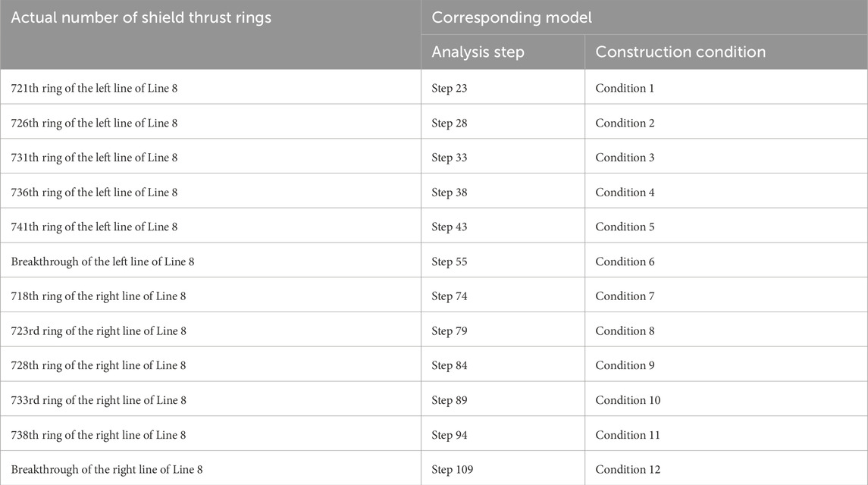Viewport: 868px width, 485px height.
Task: Select the '721th ring of the left line' cell
Action: pyautogui.click(x=210, y=87)
